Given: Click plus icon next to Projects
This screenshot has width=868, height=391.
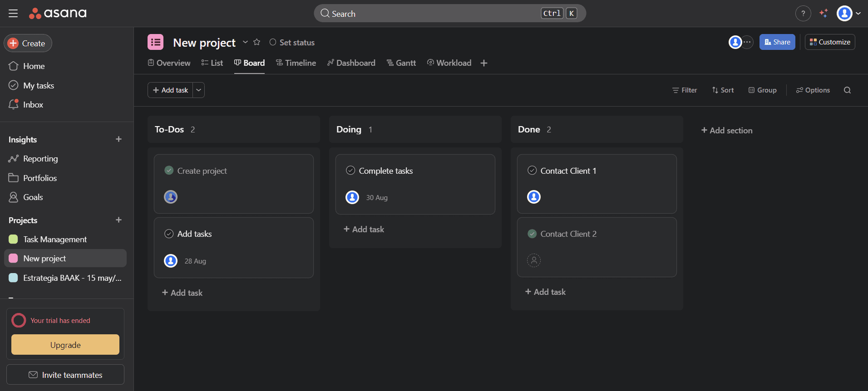Looking at the screenshot, I should [x=118, y=220].
